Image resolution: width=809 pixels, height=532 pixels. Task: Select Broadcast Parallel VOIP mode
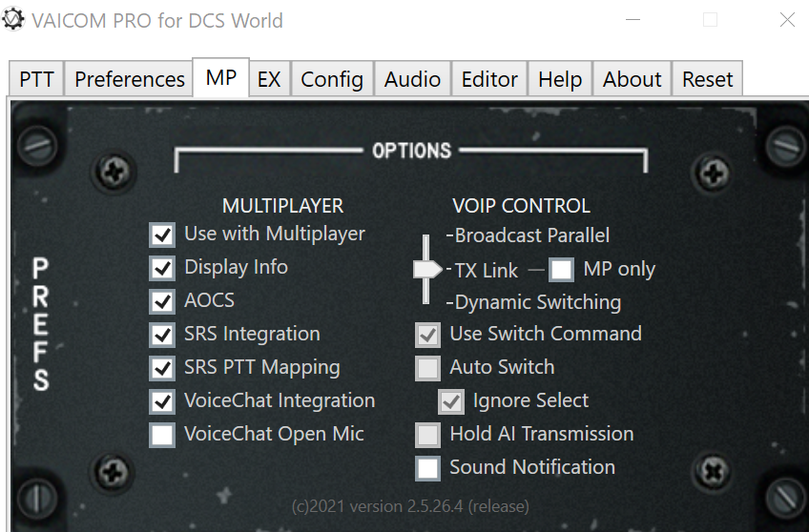coord(532,235)
